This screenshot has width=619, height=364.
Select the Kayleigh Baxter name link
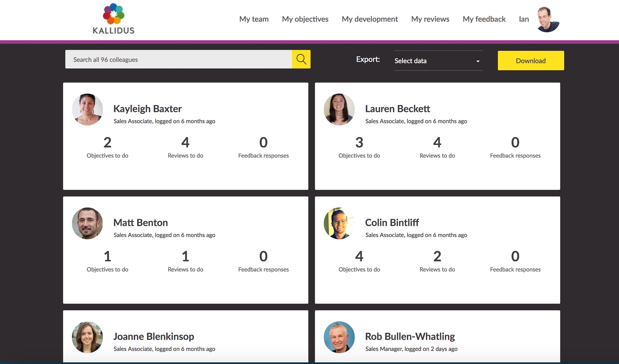coord(147,109)
